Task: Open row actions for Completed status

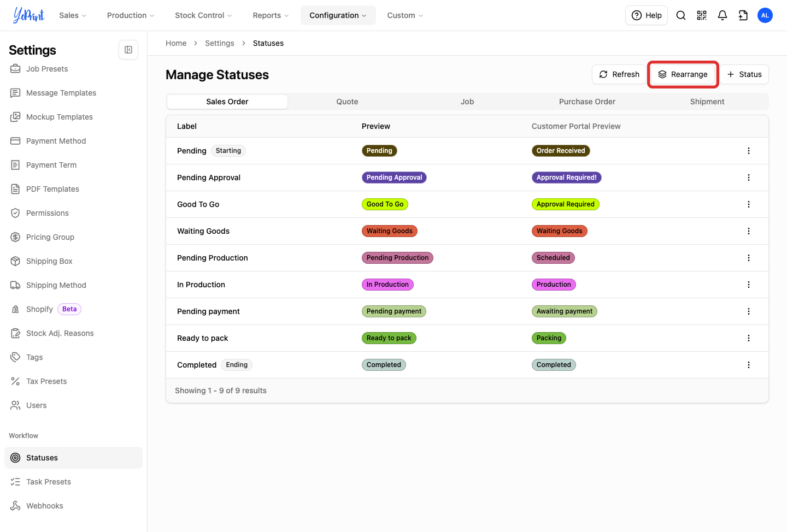Action: point(749,365)
